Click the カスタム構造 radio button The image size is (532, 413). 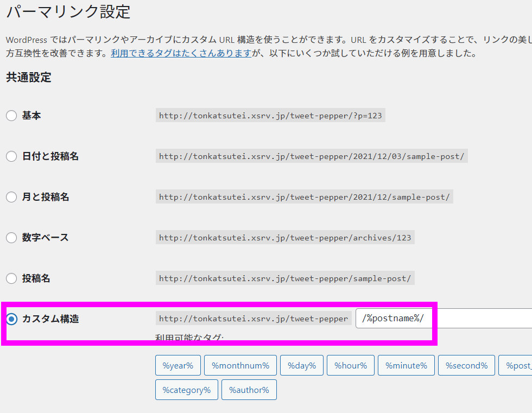coord(11,319)
